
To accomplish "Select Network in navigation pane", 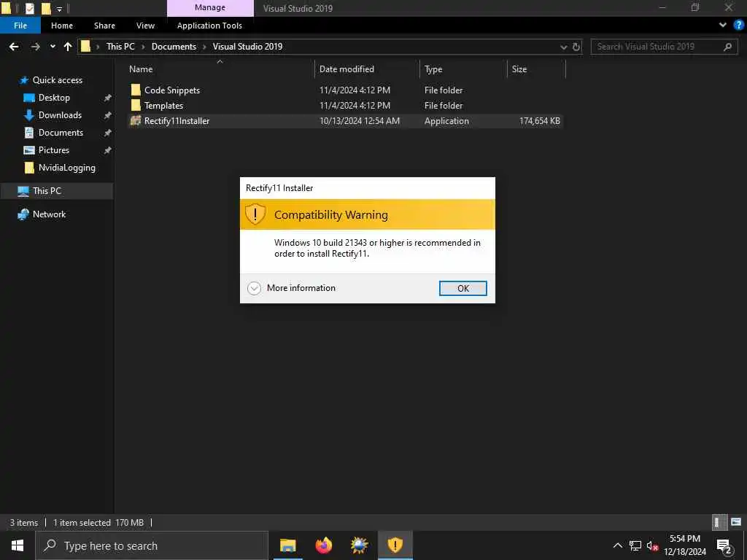I will coord(49,214).
